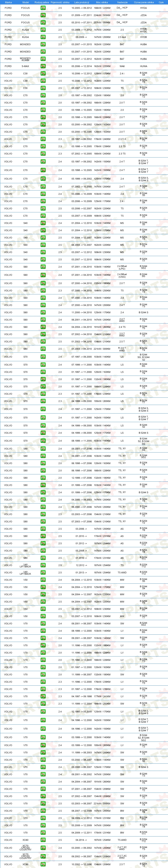Click fuel icon for Volvo S60 Bifuel (CNG)

43,275
